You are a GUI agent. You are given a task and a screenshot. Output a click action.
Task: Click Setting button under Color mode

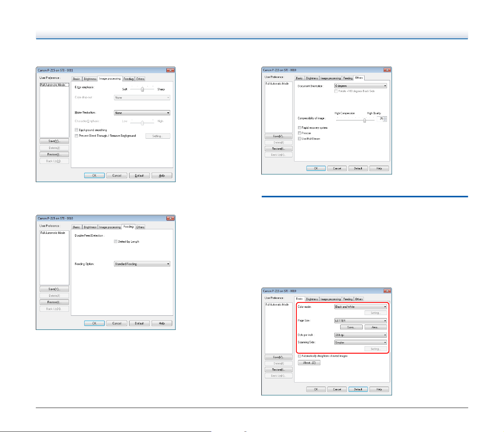coord(376,313)
